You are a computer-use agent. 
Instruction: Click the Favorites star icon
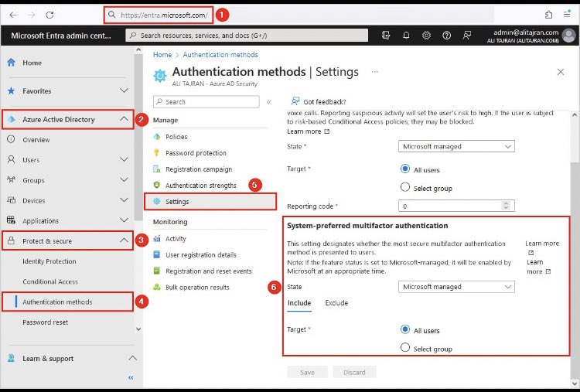11,90
